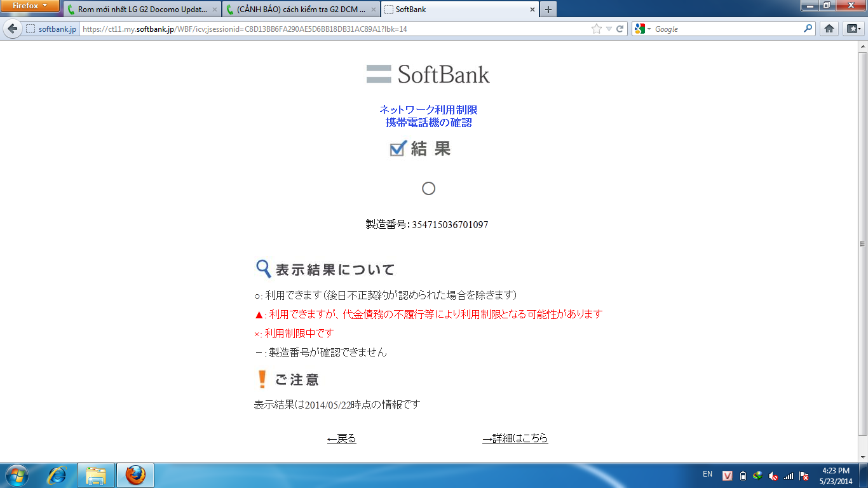Switch to (CẢNH BÁO) cách kiểm tra tab

point(301,10)
